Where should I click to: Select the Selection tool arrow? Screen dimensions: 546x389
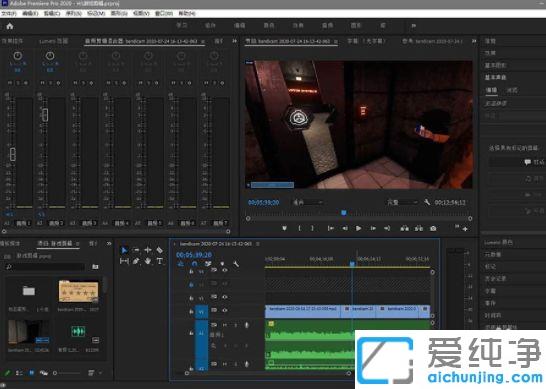pyautogui.click(x=124, y=250)
